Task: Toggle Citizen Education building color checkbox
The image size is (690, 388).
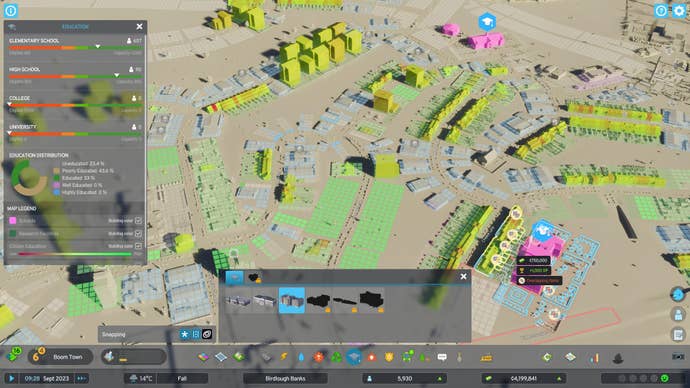Action: pos(138,246)
